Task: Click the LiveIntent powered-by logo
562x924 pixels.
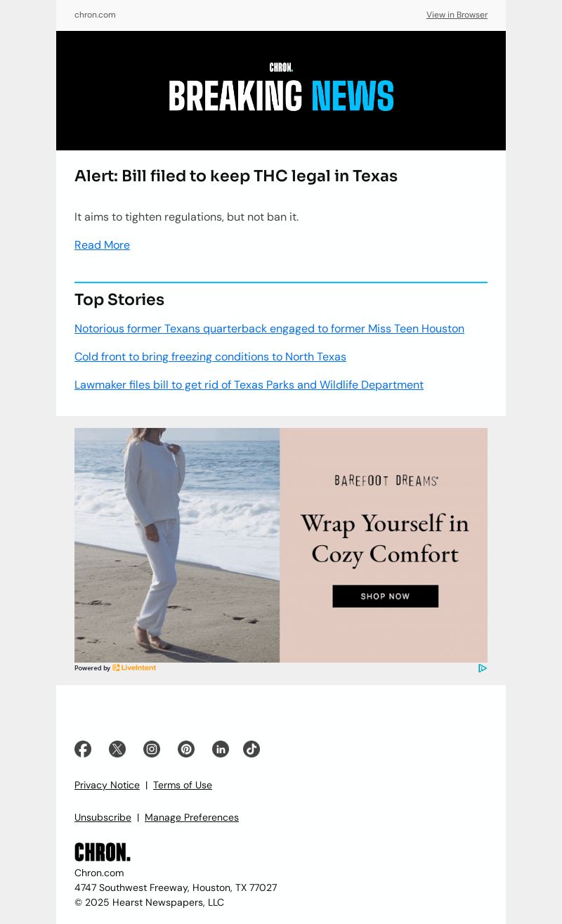Action: [x=134, y=668]
